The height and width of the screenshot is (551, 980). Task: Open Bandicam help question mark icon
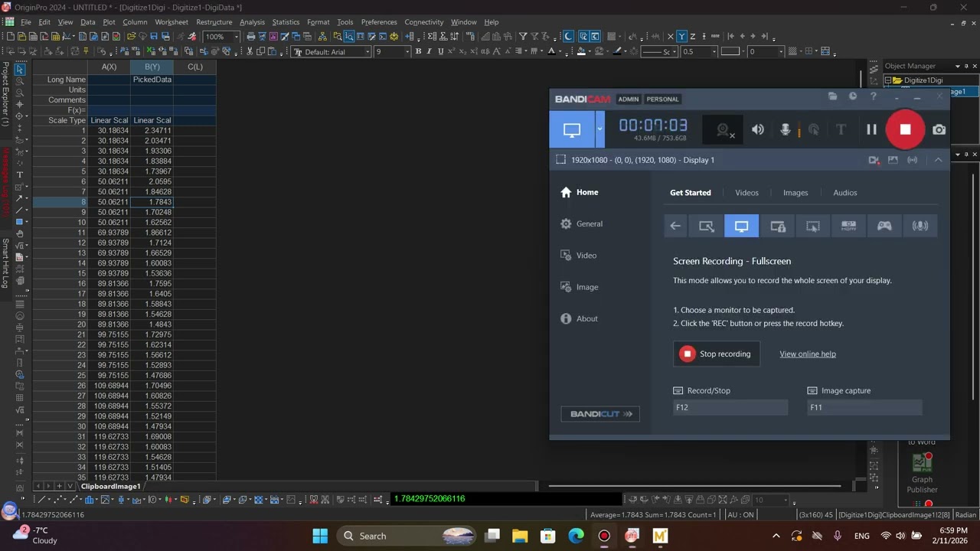click(x=873, y=96)
